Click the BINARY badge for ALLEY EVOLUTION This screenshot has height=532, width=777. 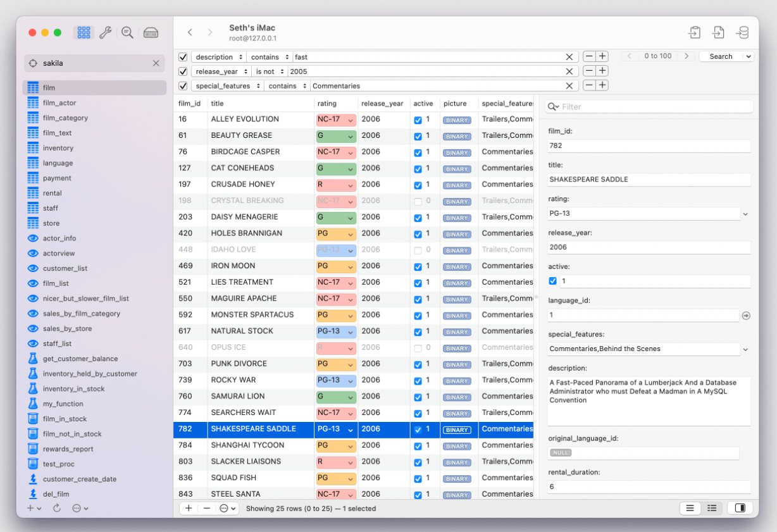[457, 120]
